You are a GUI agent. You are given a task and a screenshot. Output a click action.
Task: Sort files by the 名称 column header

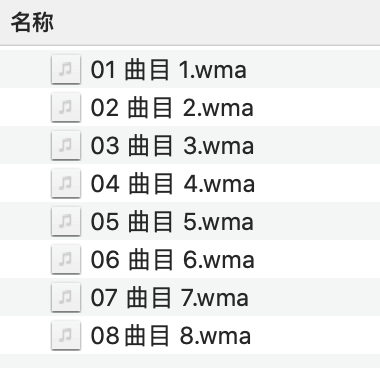tap(32, 23)
